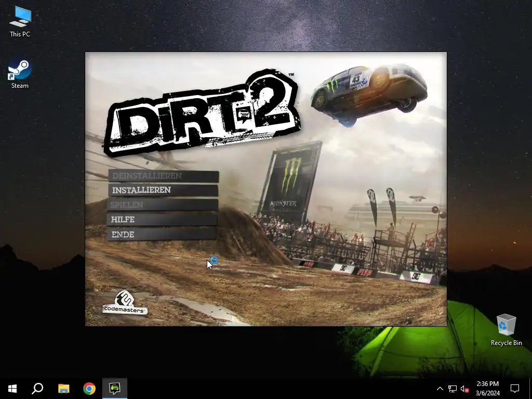
Task: Open the Action Center notifications icon
Action: [515, 389]
